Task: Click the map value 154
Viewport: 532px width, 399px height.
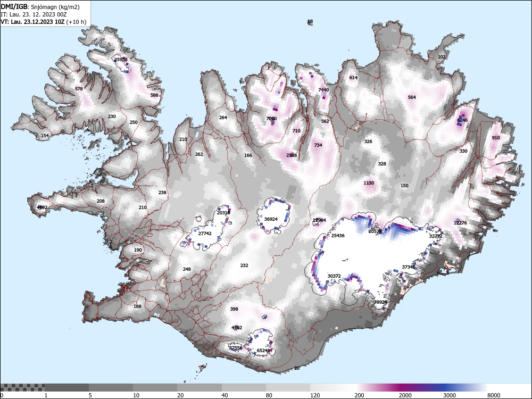Action: (45, 136)
